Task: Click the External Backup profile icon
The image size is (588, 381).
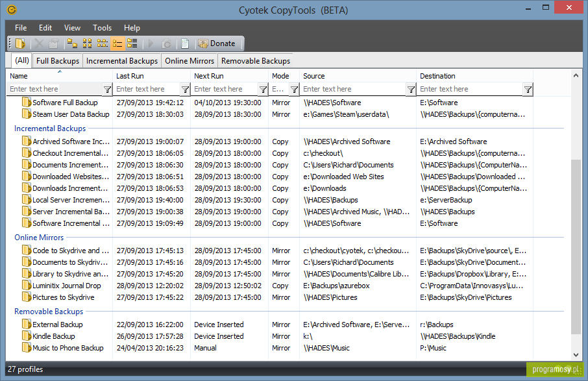Action: pos(26,324)
